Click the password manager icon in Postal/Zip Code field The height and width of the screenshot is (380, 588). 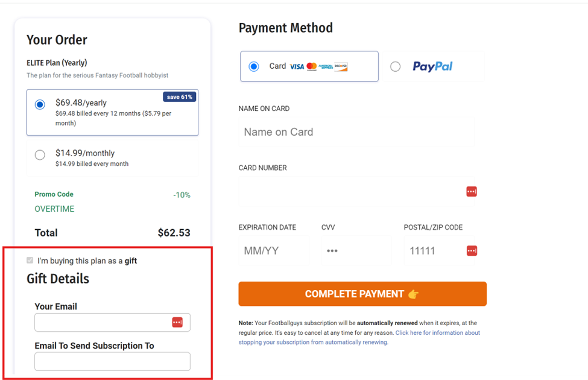pyautogui.click(x=472, y=250)
